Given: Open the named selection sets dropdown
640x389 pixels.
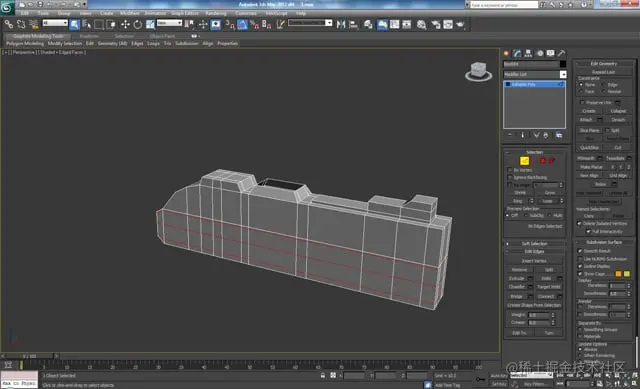Looking at the screenshot, I should (310, 23).
